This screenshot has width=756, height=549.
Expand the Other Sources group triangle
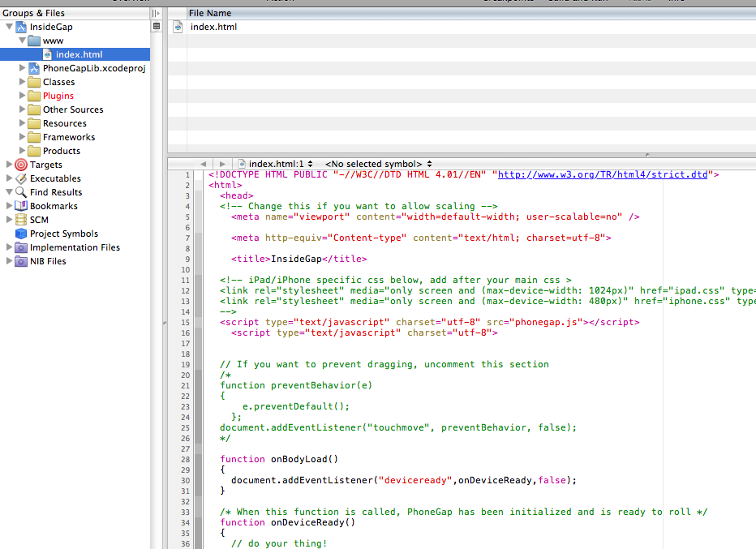pos(22,109)
